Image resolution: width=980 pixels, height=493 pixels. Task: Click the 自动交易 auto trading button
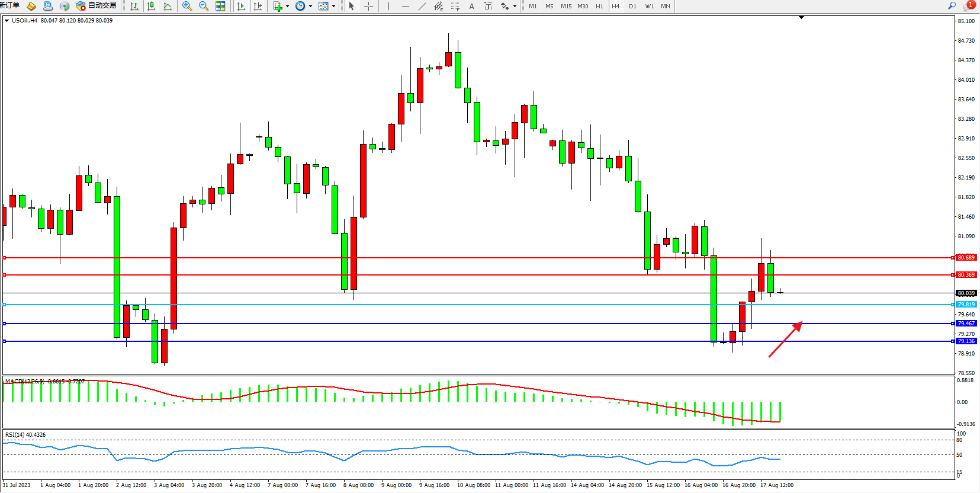97,5
